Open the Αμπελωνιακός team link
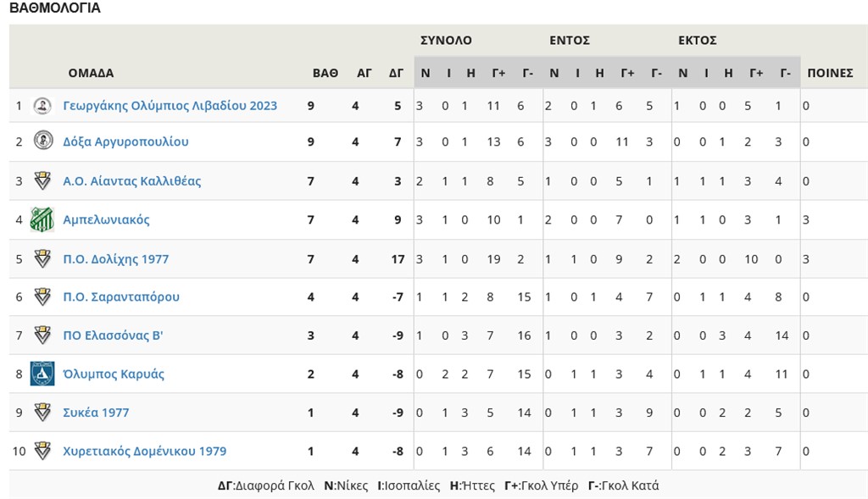This screenshot has width=868, height=499. [106, 219]
